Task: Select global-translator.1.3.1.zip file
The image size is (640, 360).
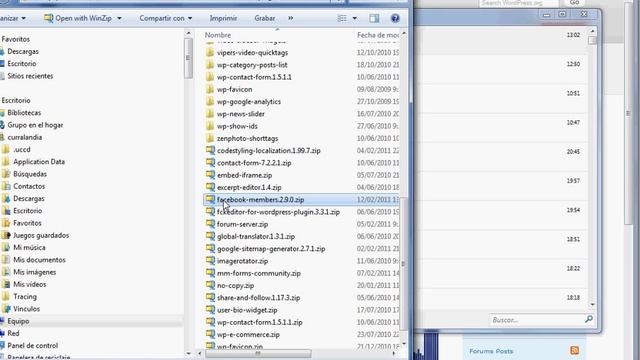Action: tap(256, 236)
